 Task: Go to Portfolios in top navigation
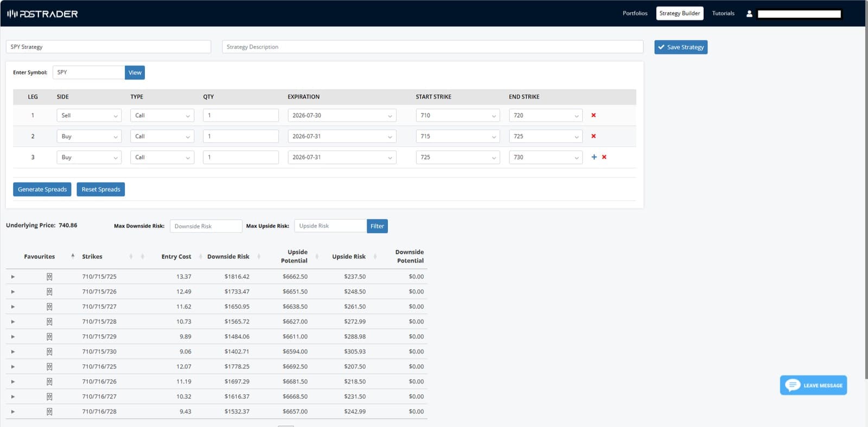[x=635, y=13]
